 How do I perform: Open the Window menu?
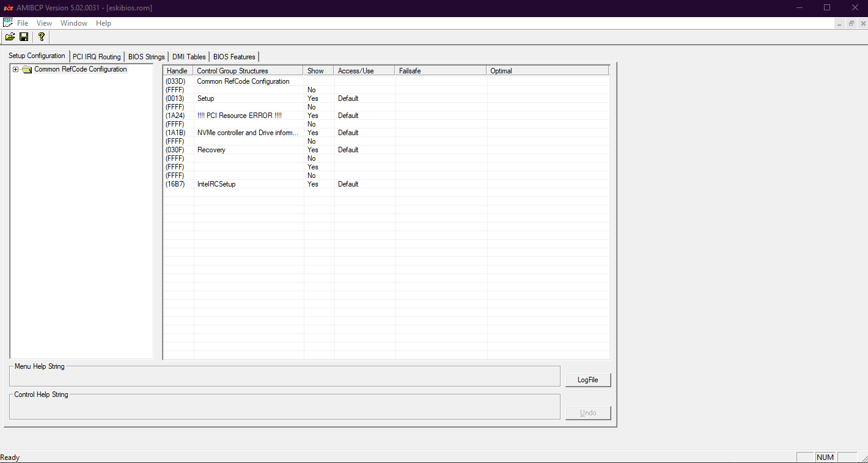click(74, 23)
